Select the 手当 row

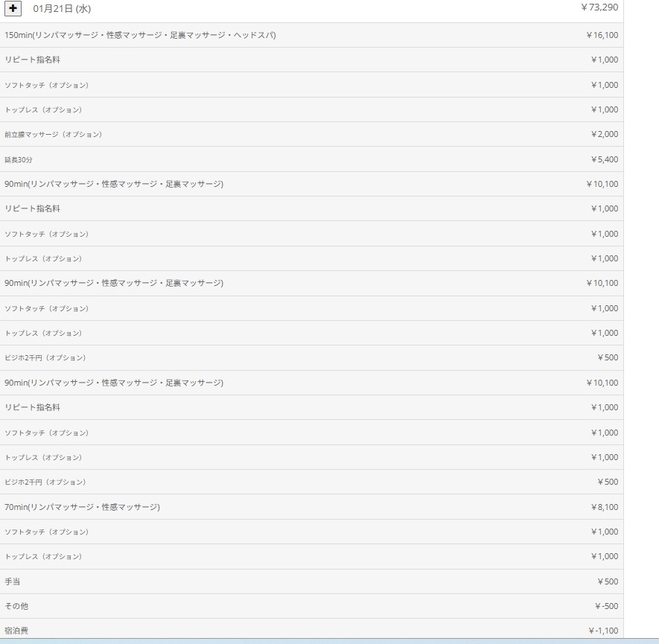click(13, 581)
